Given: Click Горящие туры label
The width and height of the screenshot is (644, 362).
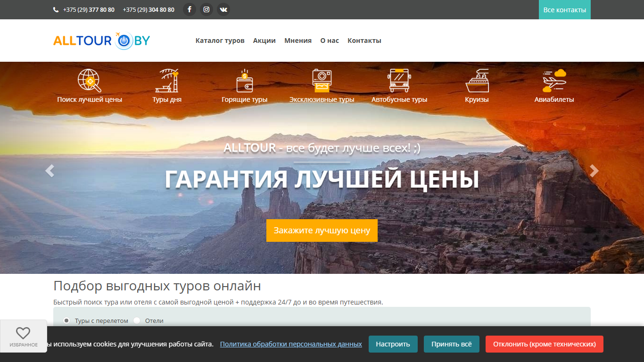Looking at the screenshot, I should click(245, 99).
